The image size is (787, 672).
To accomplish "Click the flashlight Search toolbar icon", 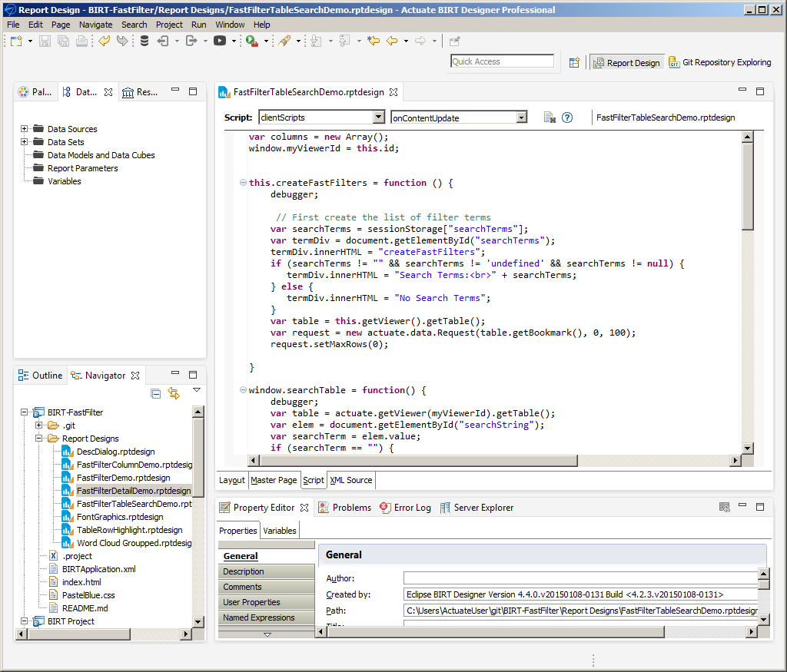I will coord(284,41).
